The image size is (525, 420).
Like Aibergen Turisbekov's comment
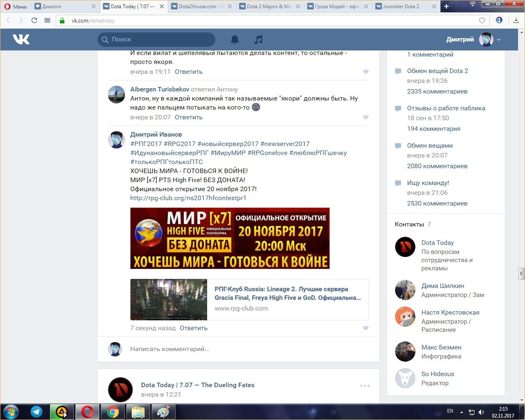[366, 117]
